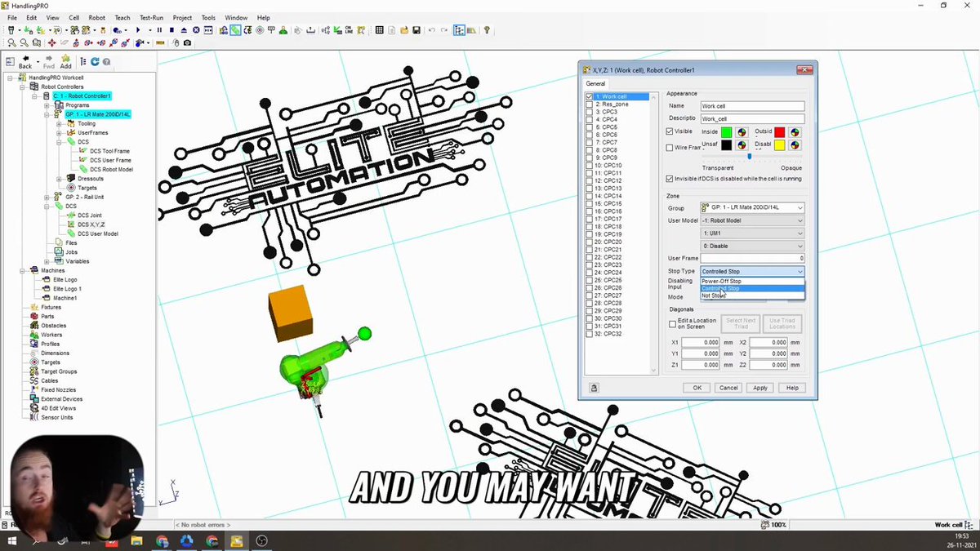Enable Edit a Location on Screen checkbox
The width and height of the screenshot is (980, 551).
[673, 323]
